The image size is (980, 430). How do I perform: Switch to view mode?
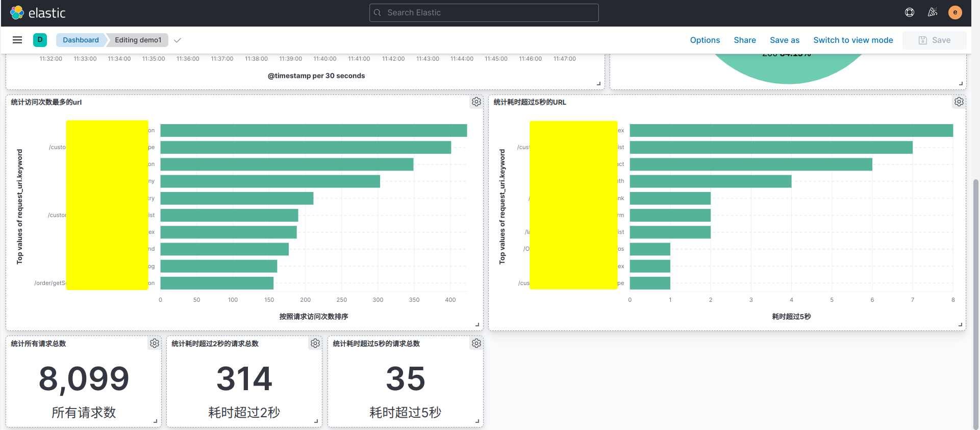(853, 40)
